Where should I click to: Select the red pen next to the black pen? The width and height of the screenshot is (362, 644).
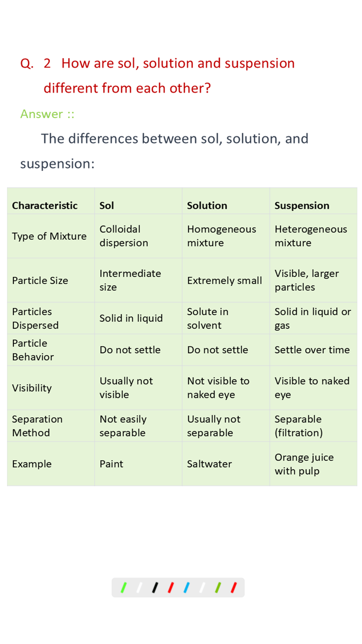[171, 587]
